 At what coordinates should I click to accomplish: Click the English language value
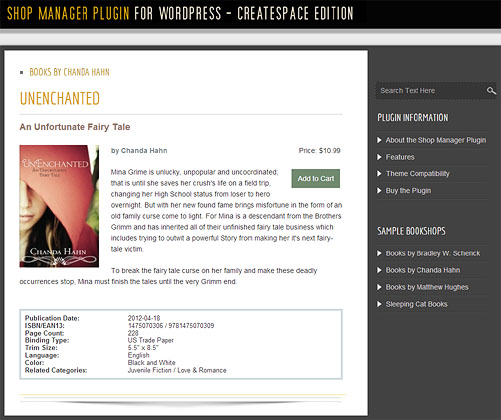139,355
